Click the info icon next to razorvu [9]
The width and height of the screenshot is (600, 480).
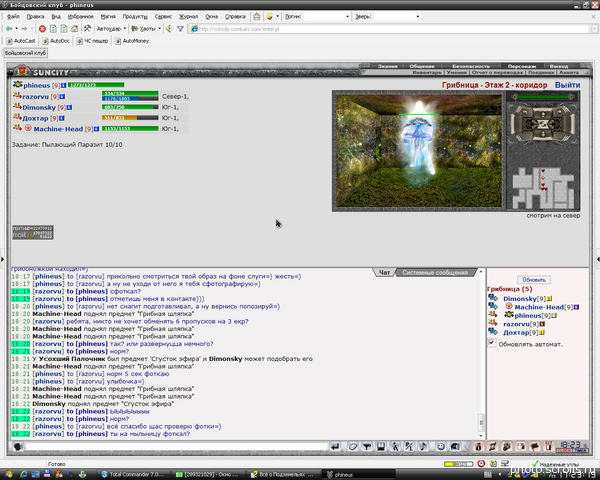[x=62, y=96]
